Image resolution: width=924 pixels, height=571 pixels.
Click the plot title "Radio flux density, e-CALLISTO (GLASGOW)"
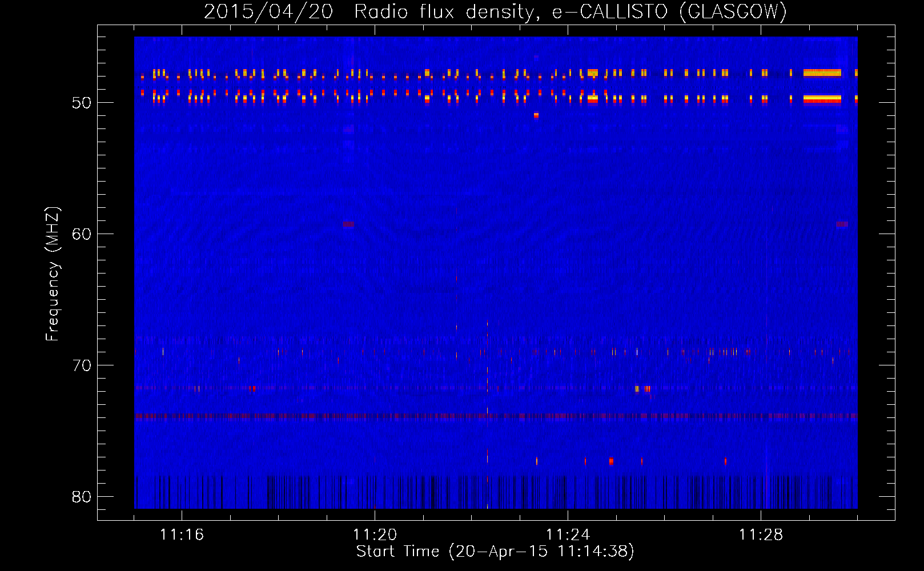(571, 11)
